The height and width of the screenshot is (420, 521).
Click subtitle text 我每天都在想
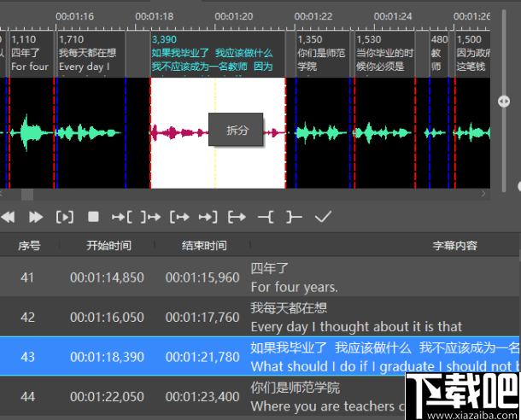click(289, 308)
